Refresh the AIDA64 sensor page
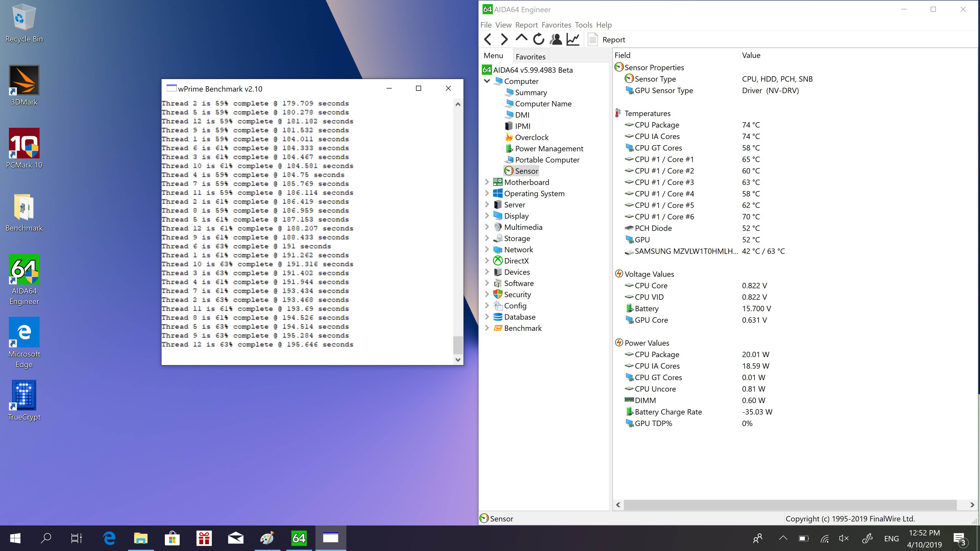Viewport: 980px width, 551px height. click(x=538, y=39)
